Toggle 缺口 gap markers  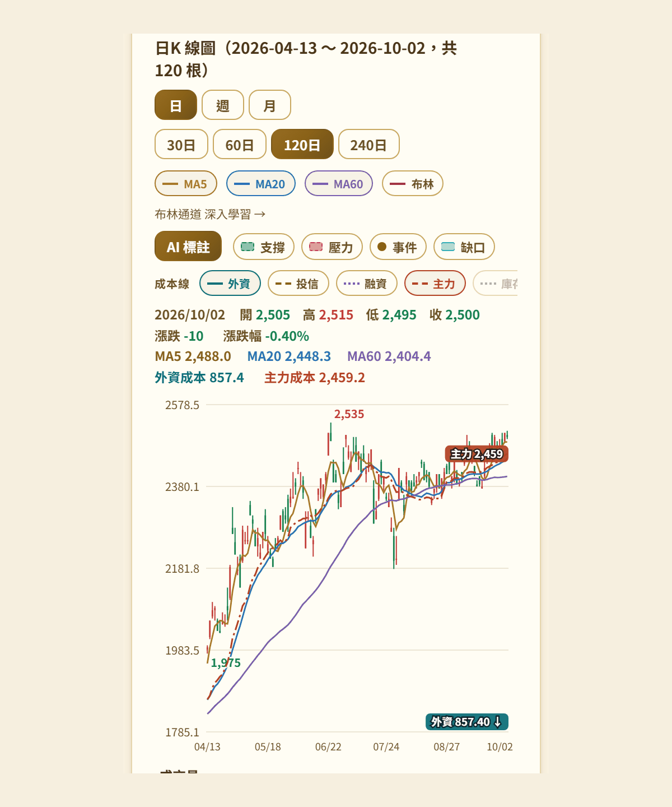pos(464,247)
